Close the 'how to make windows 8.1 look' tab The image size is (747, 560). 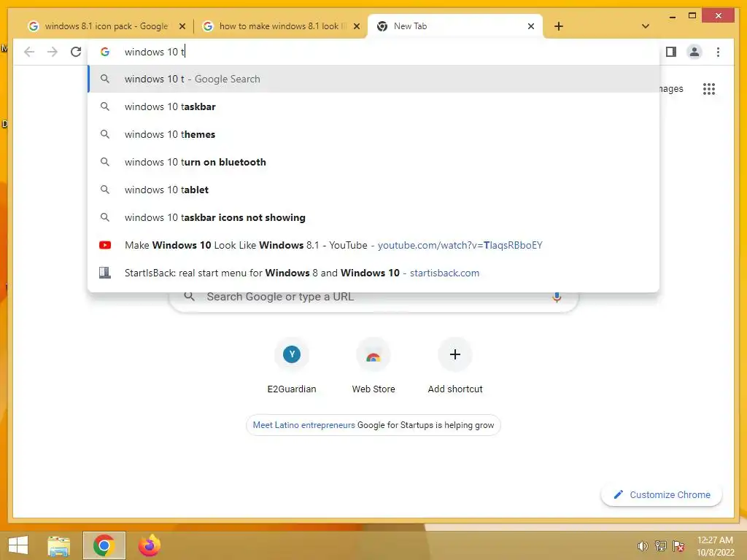click(x=356, y=26)
